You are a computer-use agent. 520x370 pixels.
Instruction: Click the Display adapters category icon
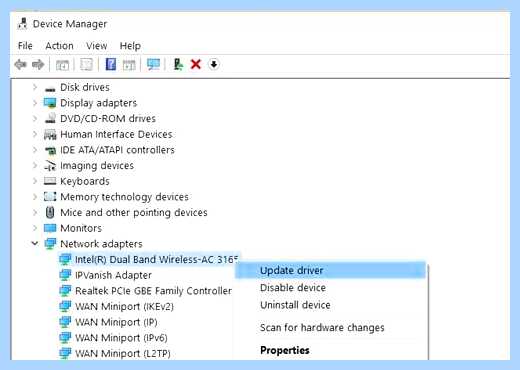coord(50,103)
